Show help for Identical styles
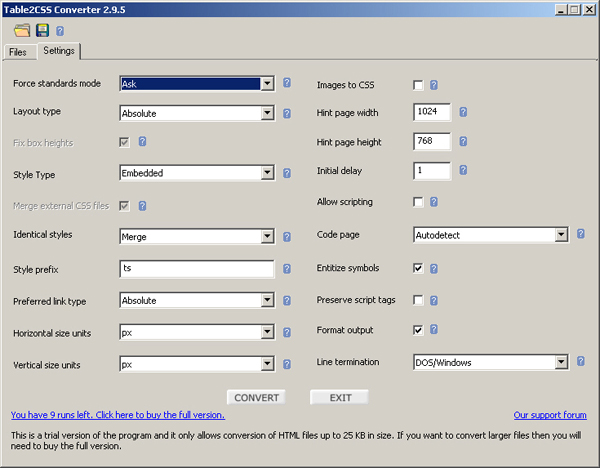 287,237
